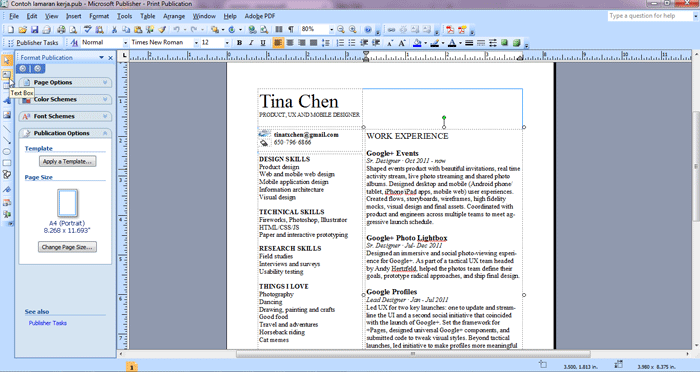The height and width of the screenshot is (372, 700).
Task: Cut selection with the scissors icon
Action: point(114,29)
